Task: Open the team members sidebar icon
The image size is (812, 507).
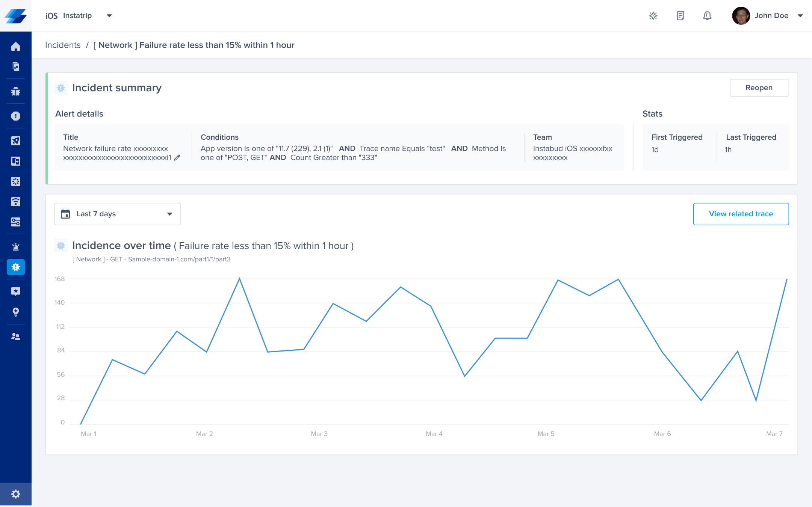Action: 16,336
